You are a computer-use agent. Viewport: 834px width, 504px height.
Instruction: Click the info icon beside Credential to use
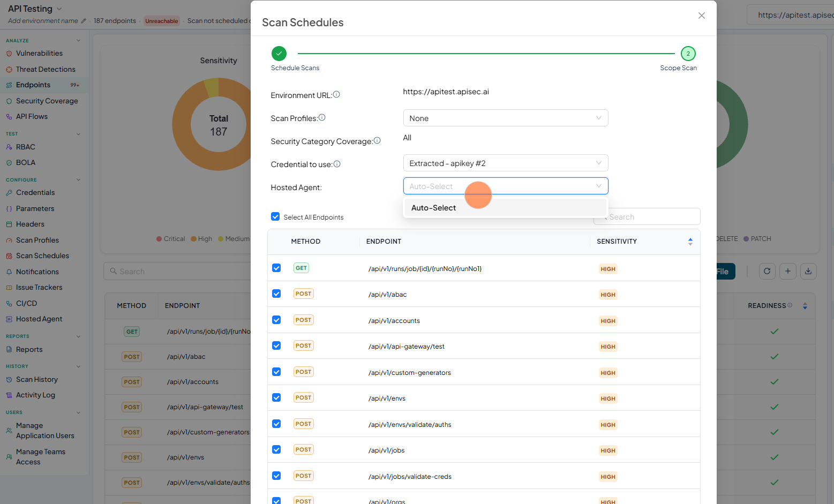pos(337,164)
